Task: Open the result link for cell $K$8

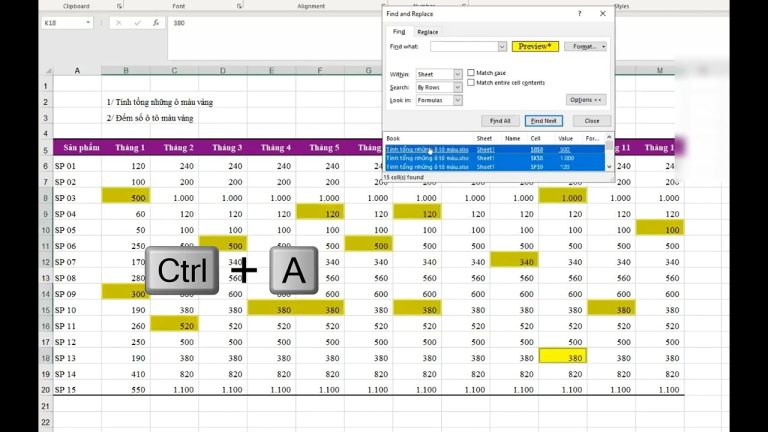Action: click(537, 158)
